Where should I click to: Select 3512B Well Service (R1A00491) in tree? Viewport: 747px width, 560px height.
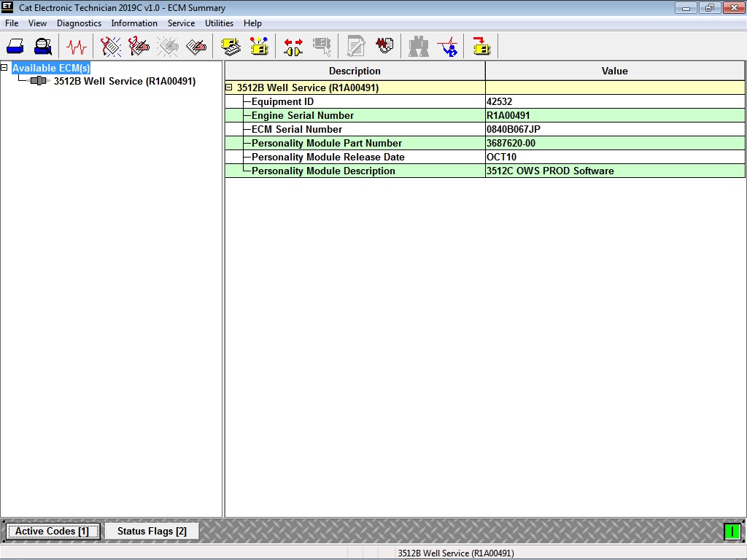125,81
